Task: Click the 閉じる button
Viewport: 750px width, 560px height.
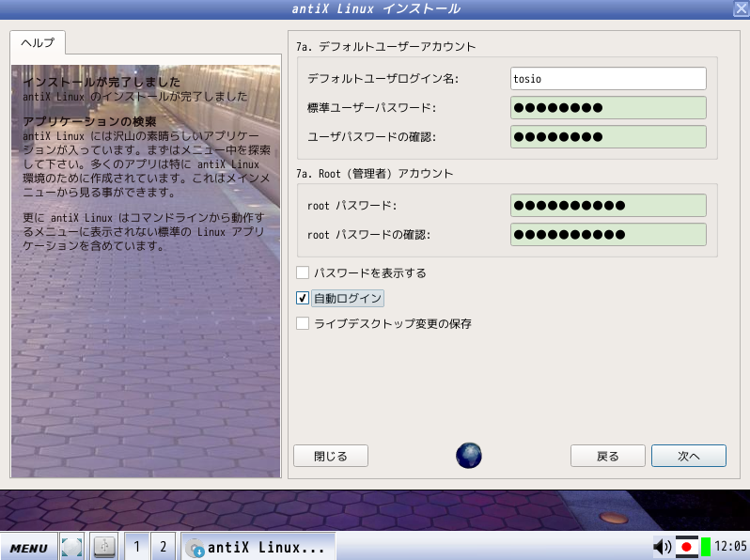Action: 331,456
